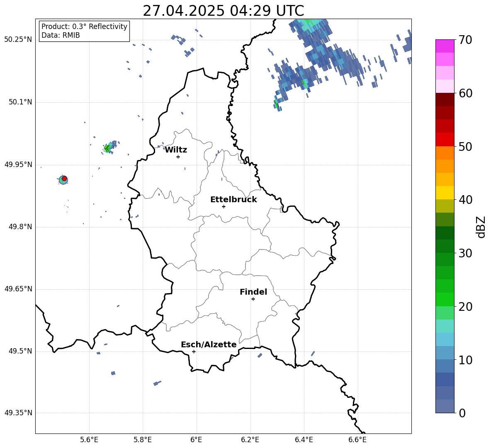
Task: Click the Wiltz station label
Action: pyautogui.click(x=176, y=150)
